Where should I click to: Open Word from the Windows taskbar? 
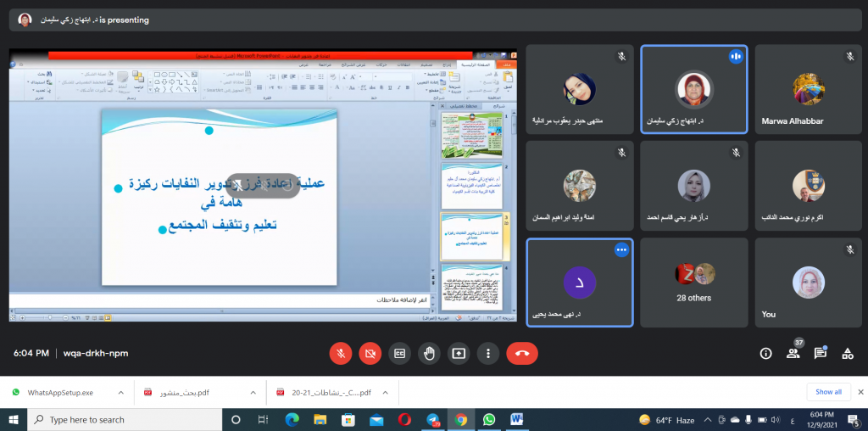pyautogui.click(x=517, y=419)
